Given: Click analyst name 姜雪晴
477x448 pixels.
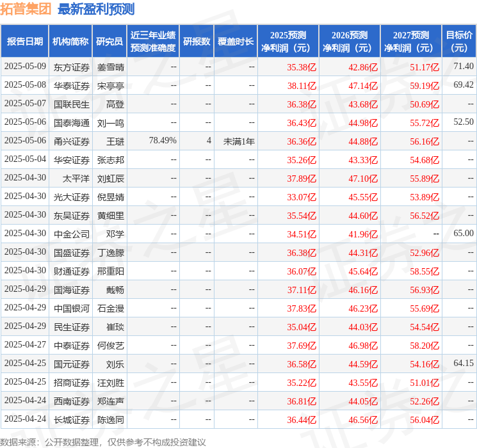Looking at the screenshot, I should coord(110,67).
